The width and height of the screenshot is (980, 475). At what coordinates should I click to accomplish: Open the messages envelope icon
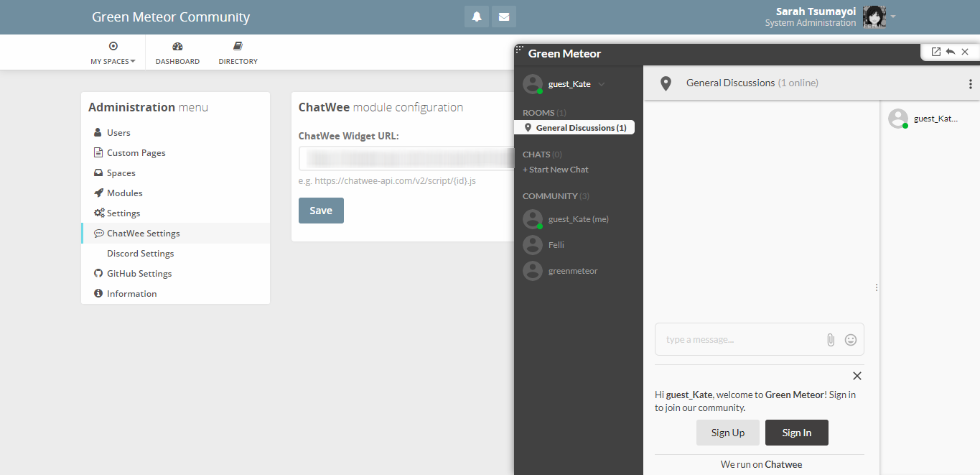click(504, 17)
